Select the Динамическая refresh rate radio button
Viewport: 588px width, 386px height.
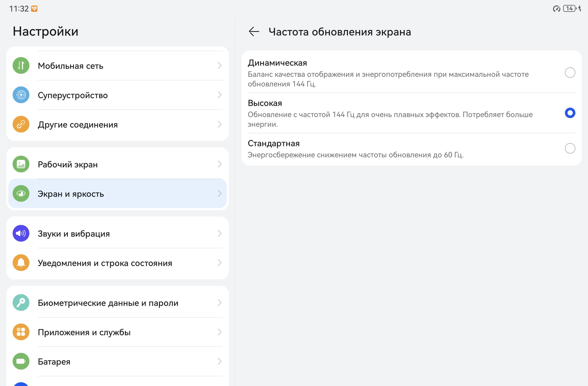point(570,73)
